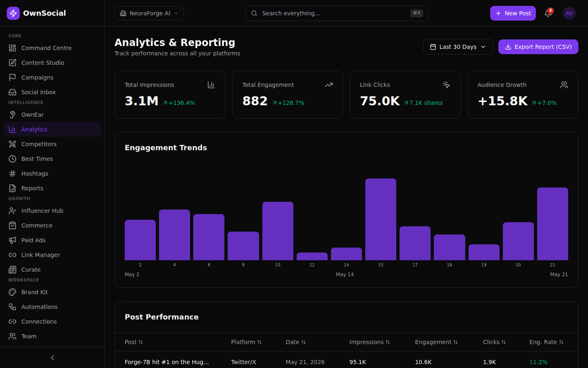Viewport: 588px width, 368px height.
Task: Click the Content Studio pencil icon
Action: pyautogui.click(x=12, y=63)
